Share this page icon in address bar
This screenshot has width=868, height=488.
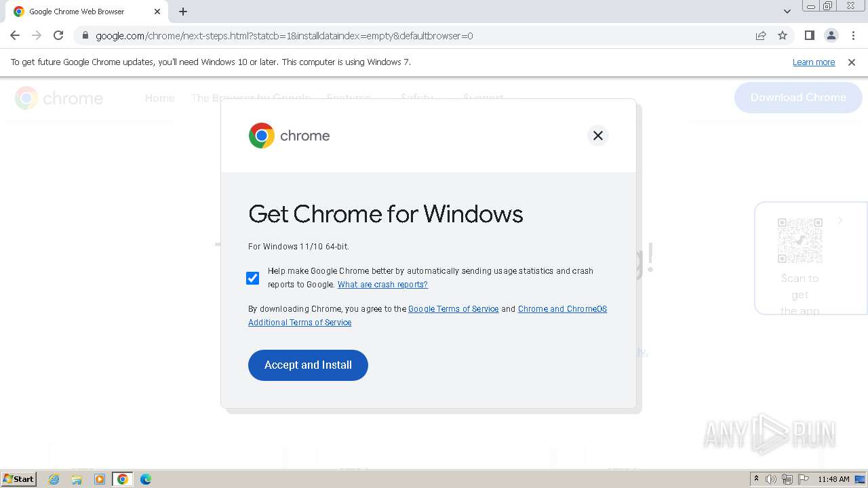[x=761, y=35]
